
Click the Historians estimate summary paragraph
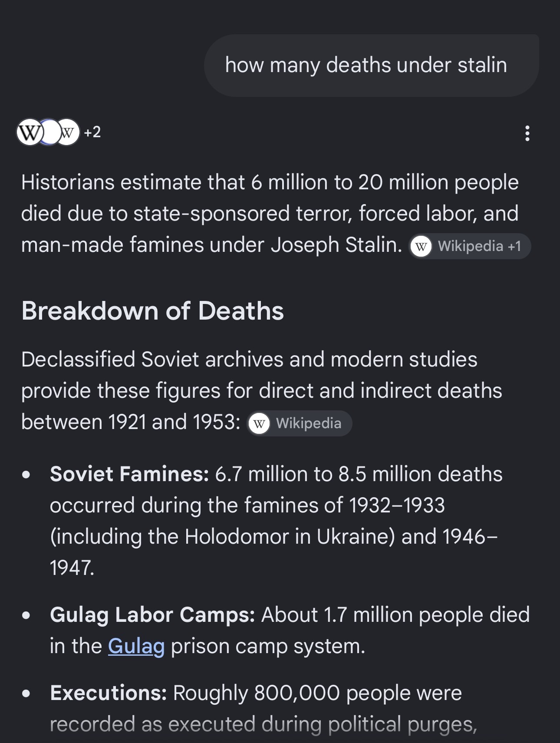tap(270, 213)
